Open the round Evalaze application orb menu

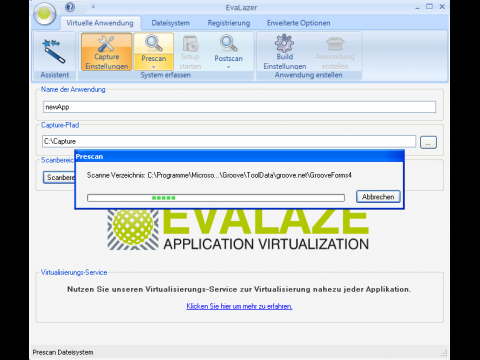point(44,14)
